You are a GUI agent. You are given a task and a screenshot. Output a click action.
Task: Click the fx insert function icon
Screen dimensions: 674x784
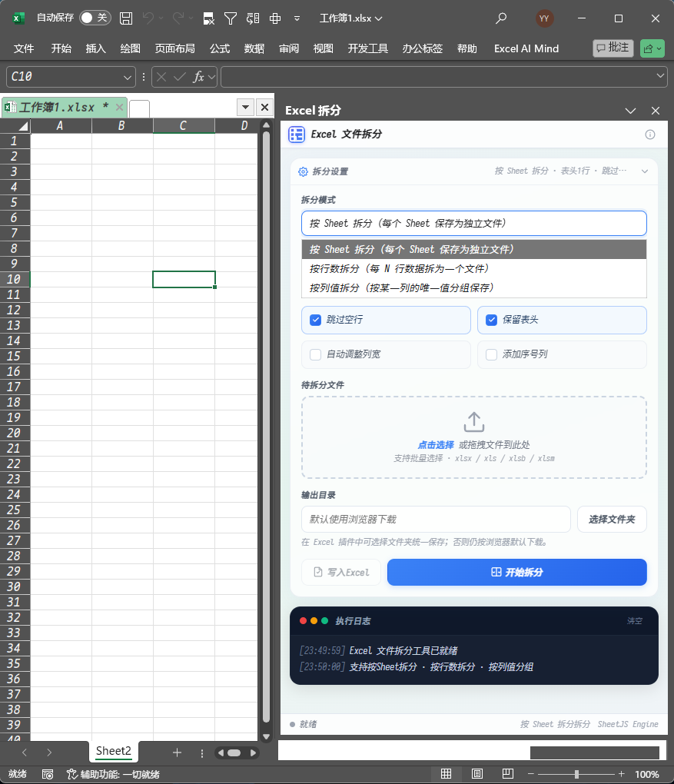(x=198, y=77)
